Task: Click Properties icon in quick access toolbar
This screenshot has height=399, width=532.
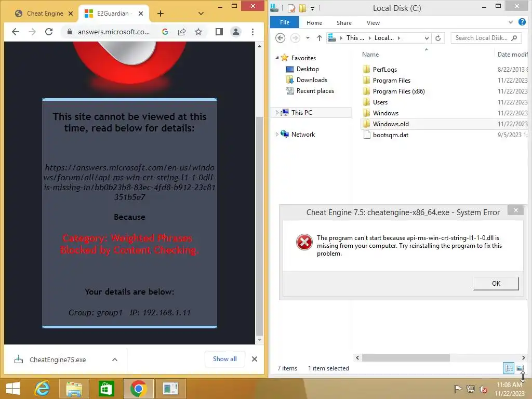Action: pyautogui.click(x=291, y=8)
